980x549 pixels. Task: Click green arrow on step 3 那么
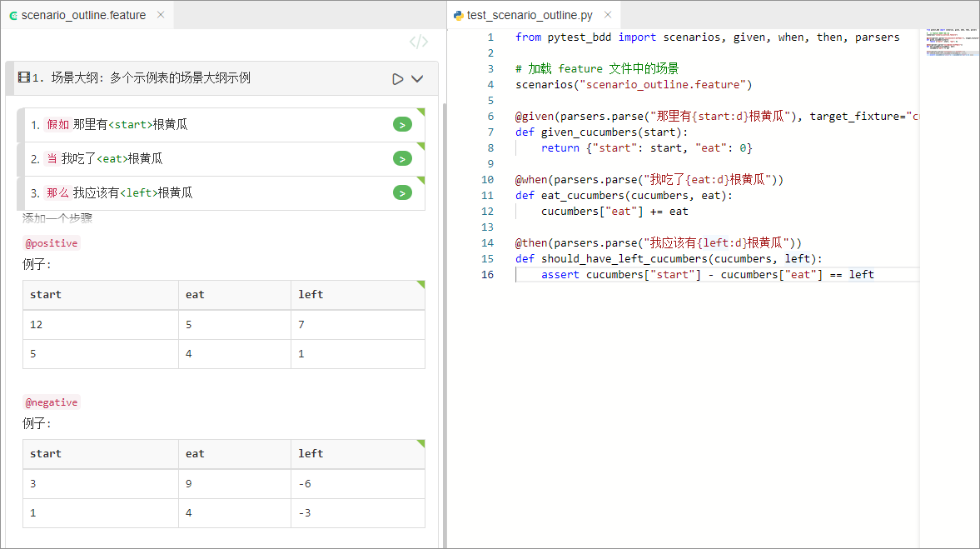pyautogui.click(x=402, y=193)
